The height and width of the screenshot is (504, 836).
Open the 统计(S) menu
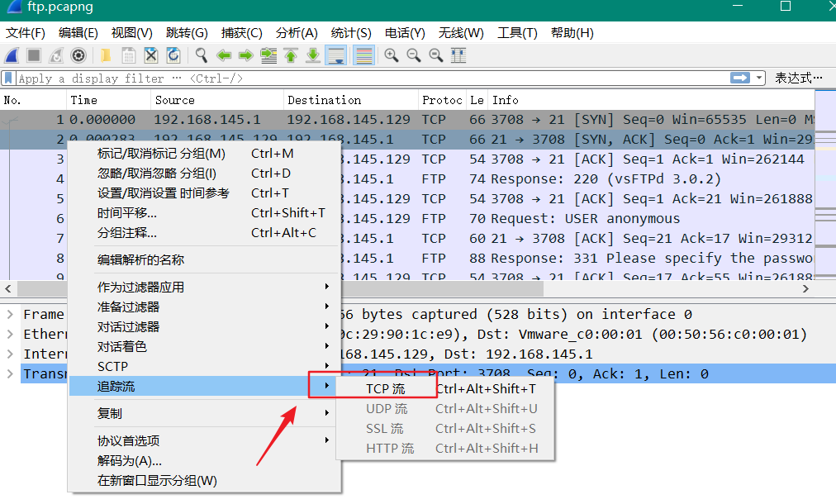(351, 33)
